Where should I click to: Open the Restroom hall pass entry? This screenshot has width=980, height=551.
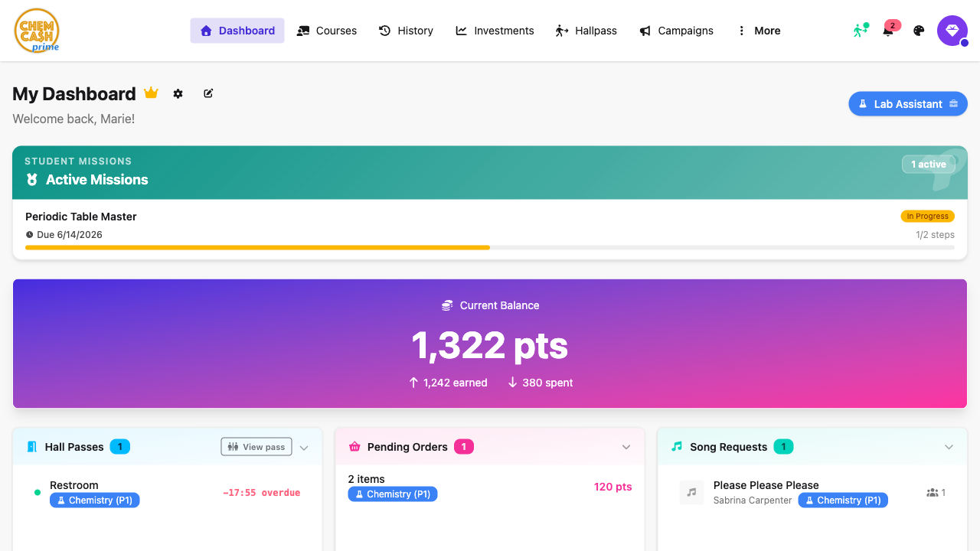168,493
